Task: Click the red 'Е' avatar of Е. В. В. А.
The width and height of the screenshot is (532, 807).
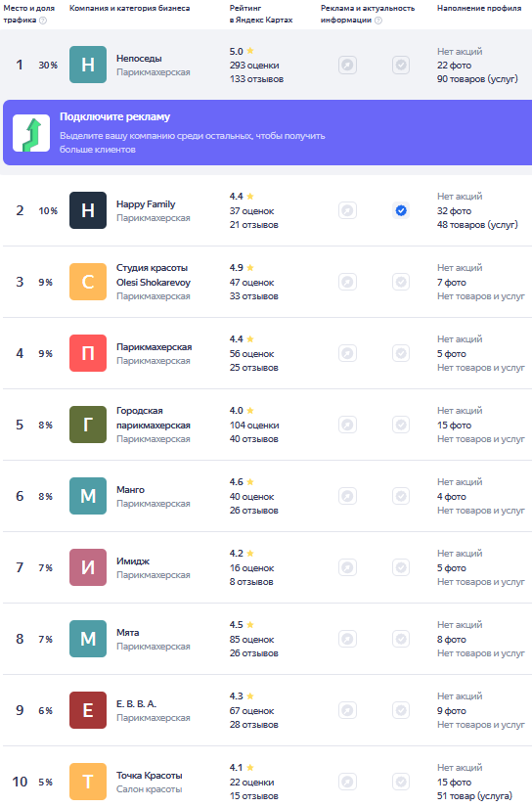Action: [x=88, y=710]
